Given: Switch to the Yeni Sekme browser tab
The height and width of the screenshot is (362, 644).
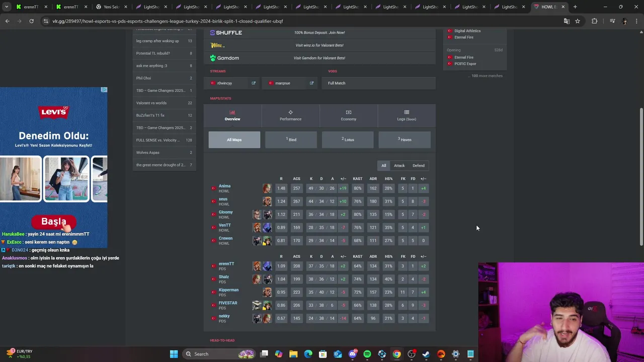Looking at the screenshot, I should coord(112,7).
